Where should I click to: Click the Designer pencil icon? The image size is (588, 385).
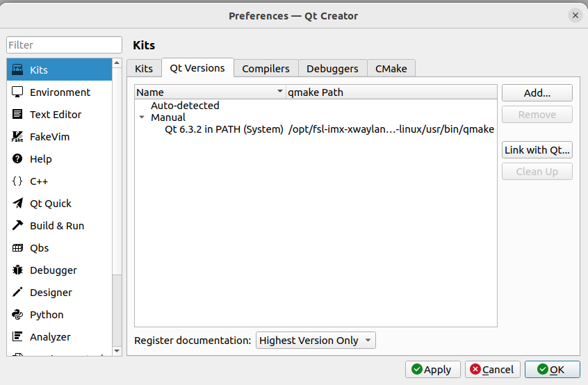tap(17, 292)
